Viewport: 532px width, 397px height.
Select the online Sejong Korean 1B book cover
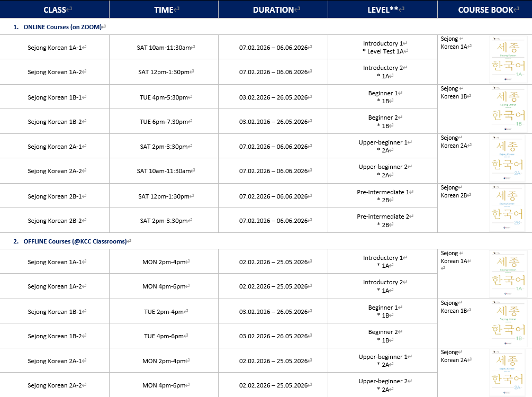pyautogui.click(x=508, y=109)
